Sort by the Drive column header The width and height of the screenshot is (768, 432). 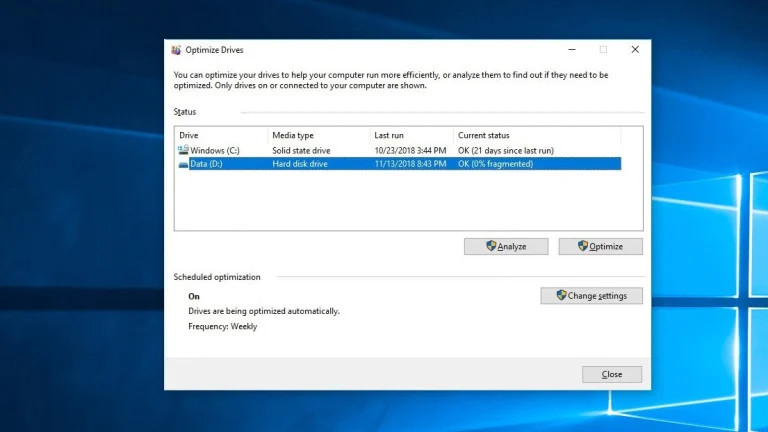(220, 135)
